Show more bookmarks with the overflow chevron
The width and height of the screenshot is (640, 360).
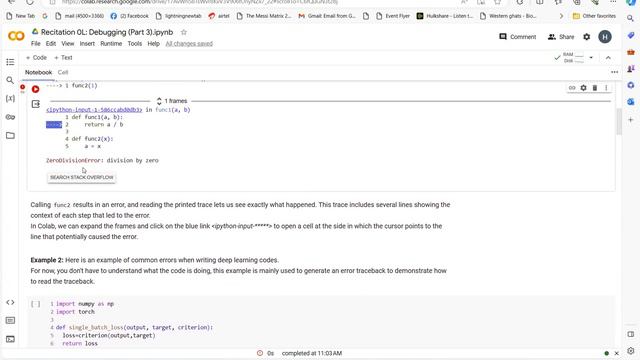click(x=561, y=16)
